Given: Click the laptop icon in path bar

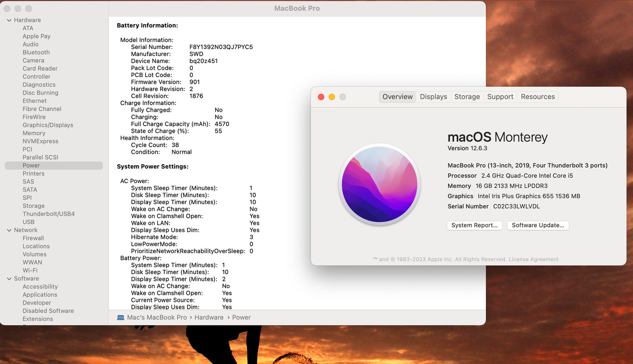Looking at the screenshot, I should [x=120, y=318].
